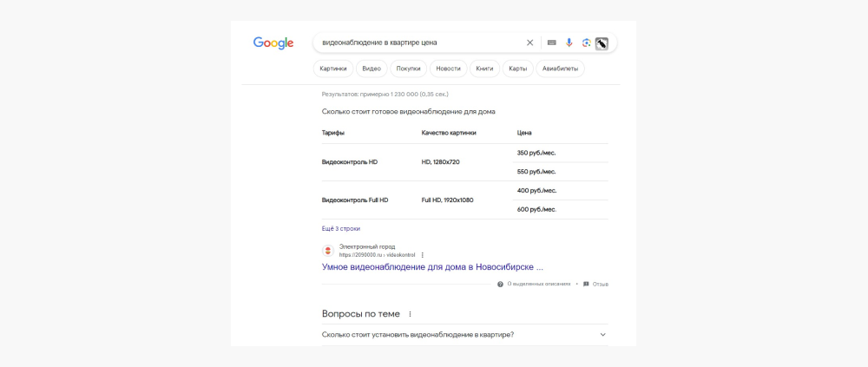Click the black extension icon in search bar

coord(602,43)
